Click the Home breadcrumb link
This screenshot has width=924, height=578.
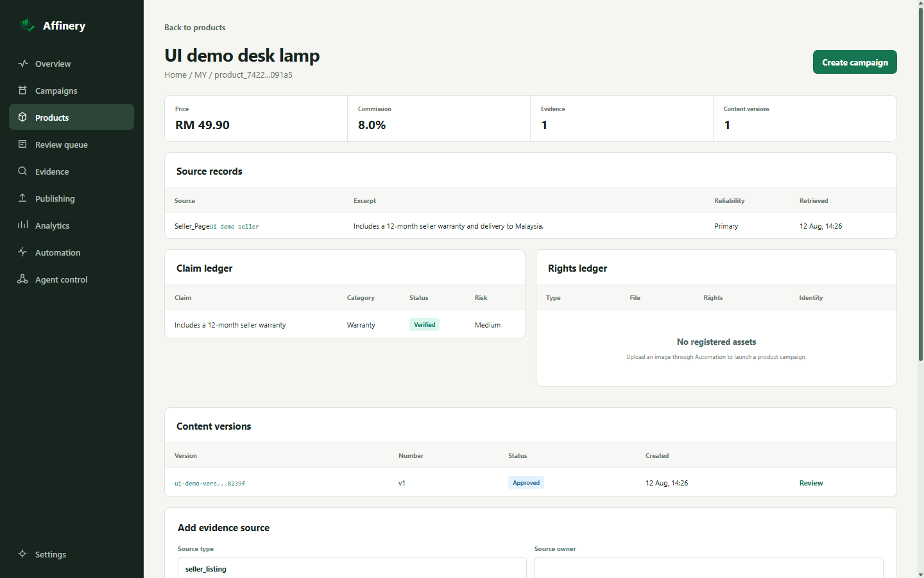pos(175,75)
